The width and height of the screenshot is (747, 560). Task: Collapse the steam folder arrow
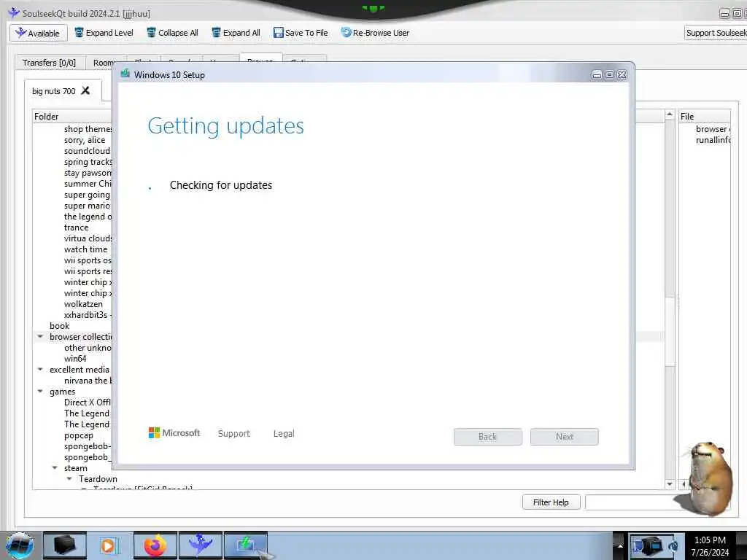pyautogui.click(x=55, y=467)
